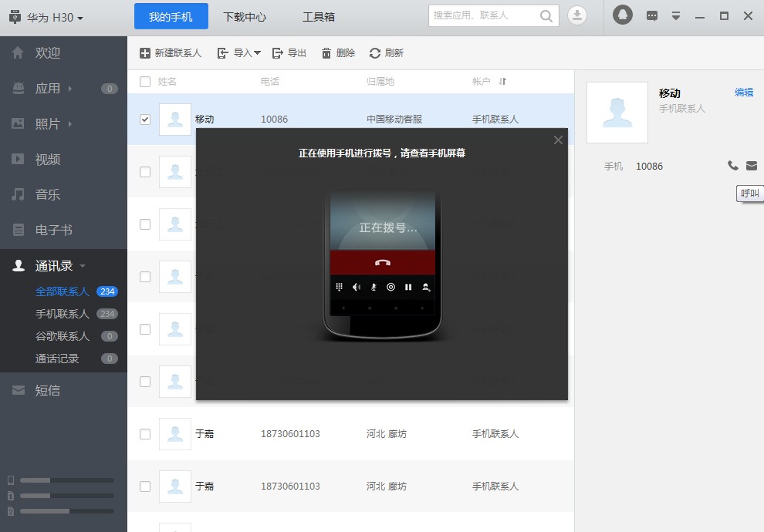Switch to 我的手机 tab
764x532 pixels.
tap(171, 16)
